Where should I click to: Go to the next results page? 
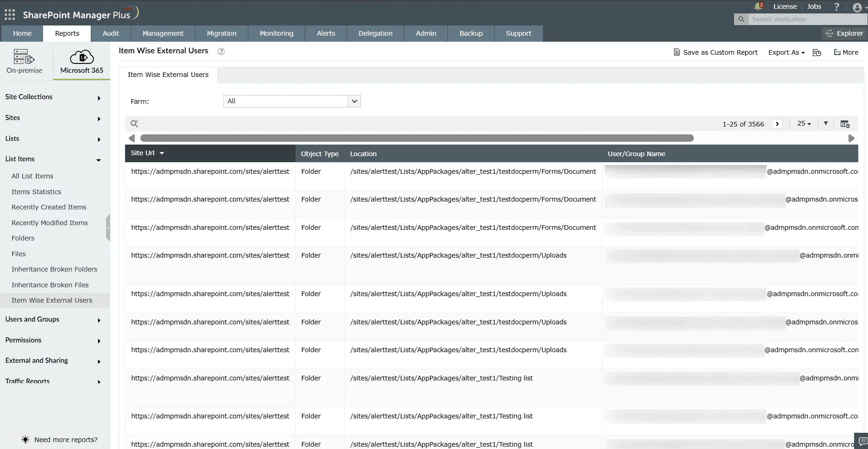pyautogui.click(x=777, y=124)
